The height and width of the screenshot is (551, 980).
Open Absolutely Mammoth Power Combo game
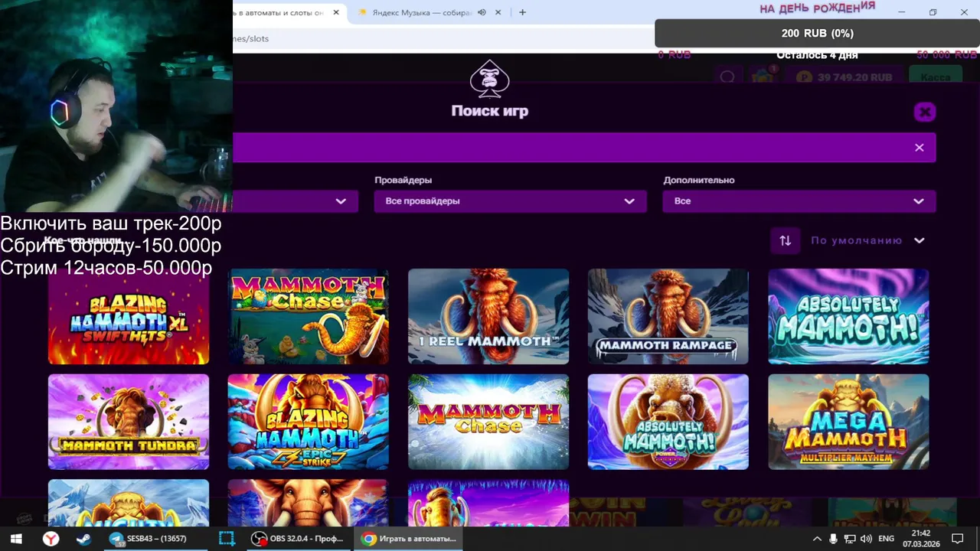(x=668, y=422)
